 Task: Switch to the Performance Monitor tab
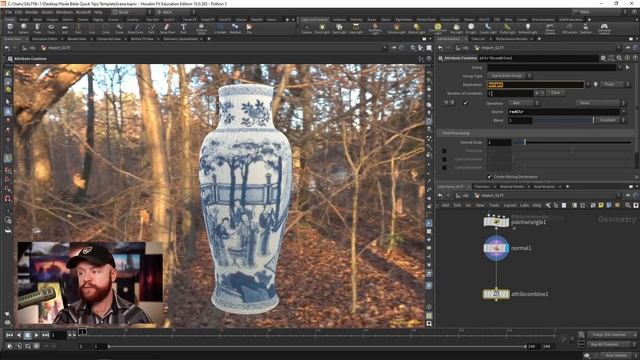511,39
